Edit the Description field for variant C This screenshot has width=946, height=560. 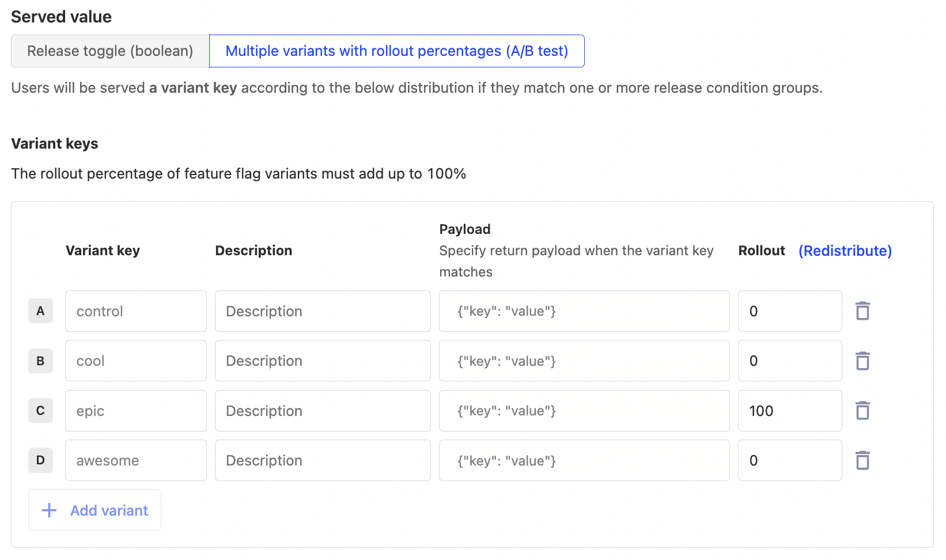[x=323, y=411]
